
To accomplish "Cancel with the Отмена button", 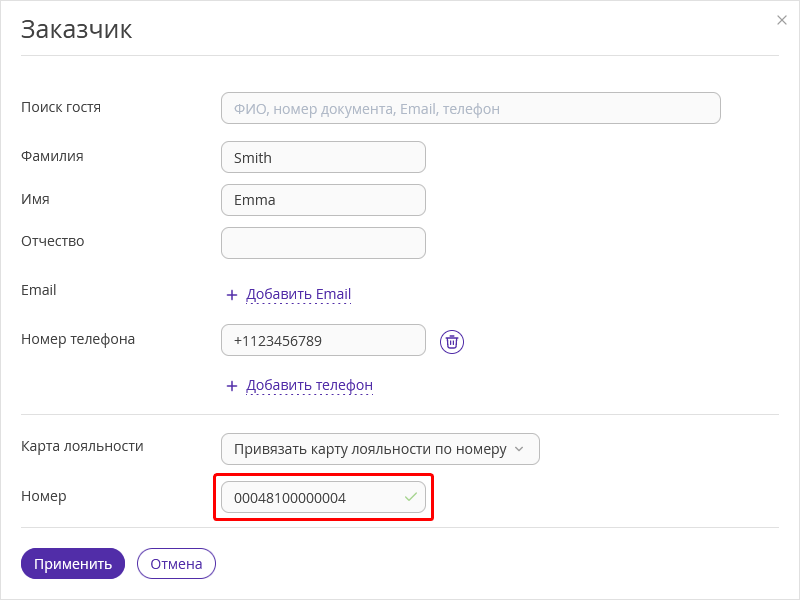I will tap(176, 563).
